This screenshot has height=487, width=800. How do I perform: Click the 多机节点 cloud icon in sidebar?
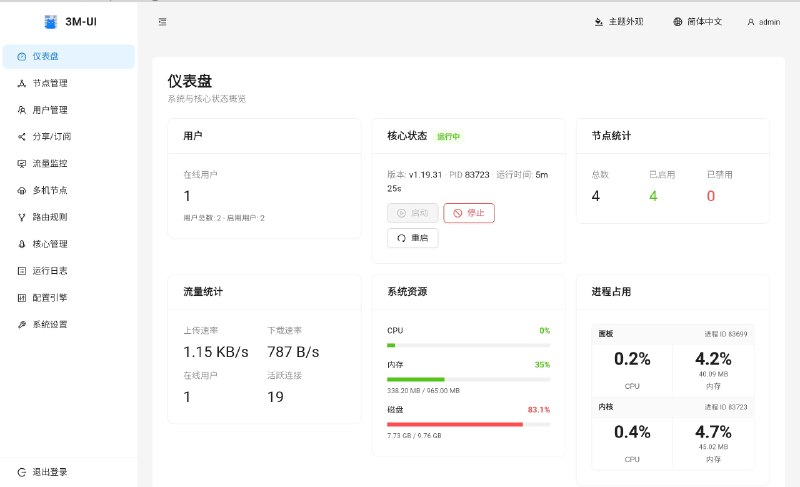21,191
